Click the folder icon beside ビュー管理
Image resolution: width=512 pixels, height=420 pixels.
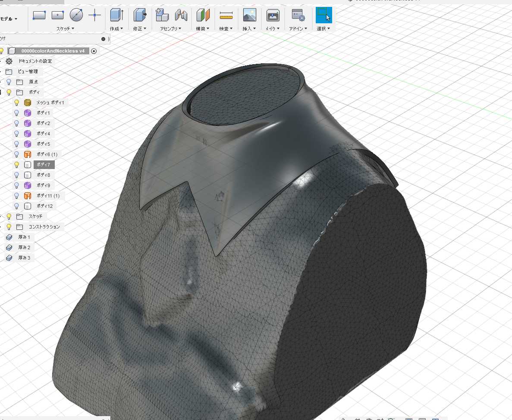[x=9, y=72]
